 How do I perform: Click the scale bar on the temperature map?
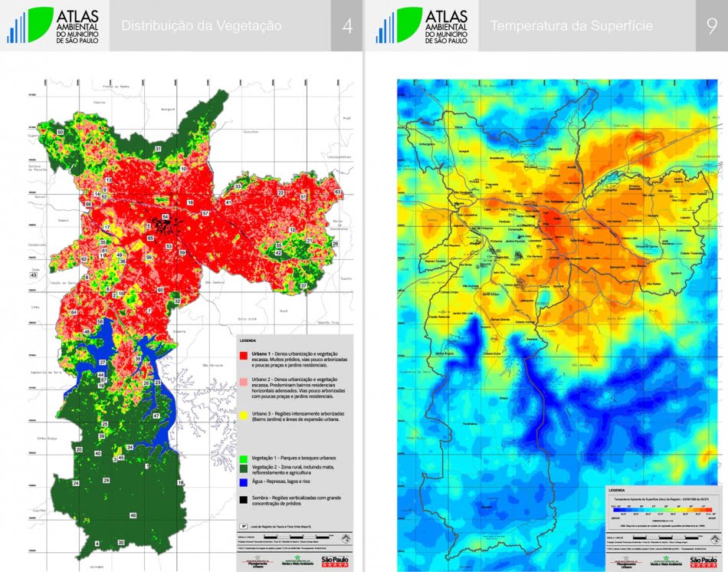666,537
